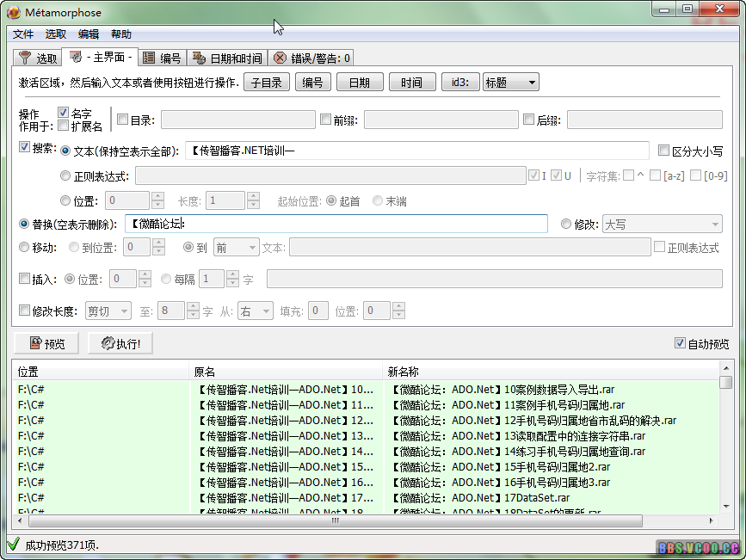Click the Métamorphose icon in the title bar
Viewport: 746px width, 560px height.
click(14, 13)
